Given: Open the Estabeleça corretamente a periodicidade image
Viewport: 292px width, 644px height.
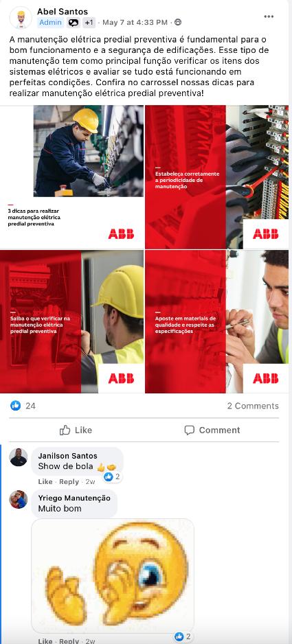Looking at the screenshot, I should 216,177.
